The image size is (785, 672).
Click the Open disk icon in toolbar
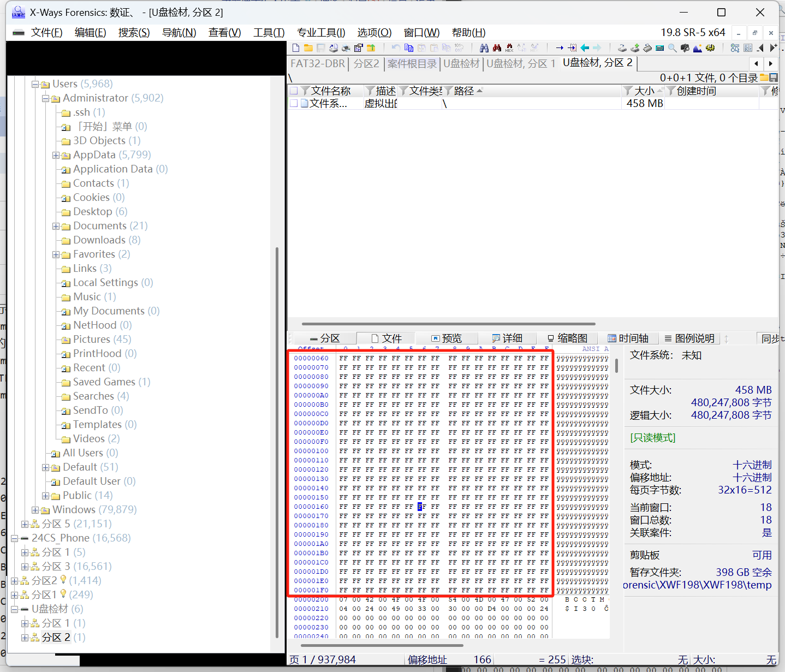(622, 48)
